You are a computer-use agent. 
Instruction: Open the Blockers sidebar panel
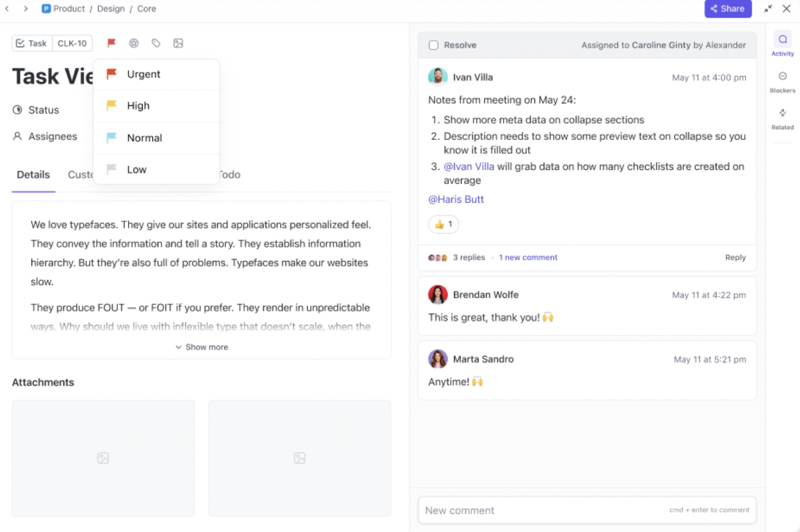tap(782, 81)
